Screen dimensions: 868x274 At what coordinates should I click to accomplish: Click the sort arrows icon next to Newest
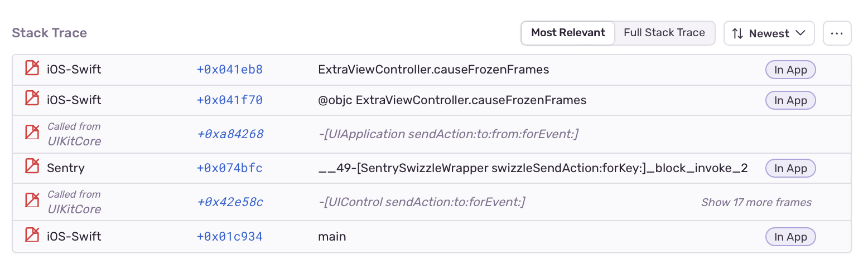(x=737, y=33)
